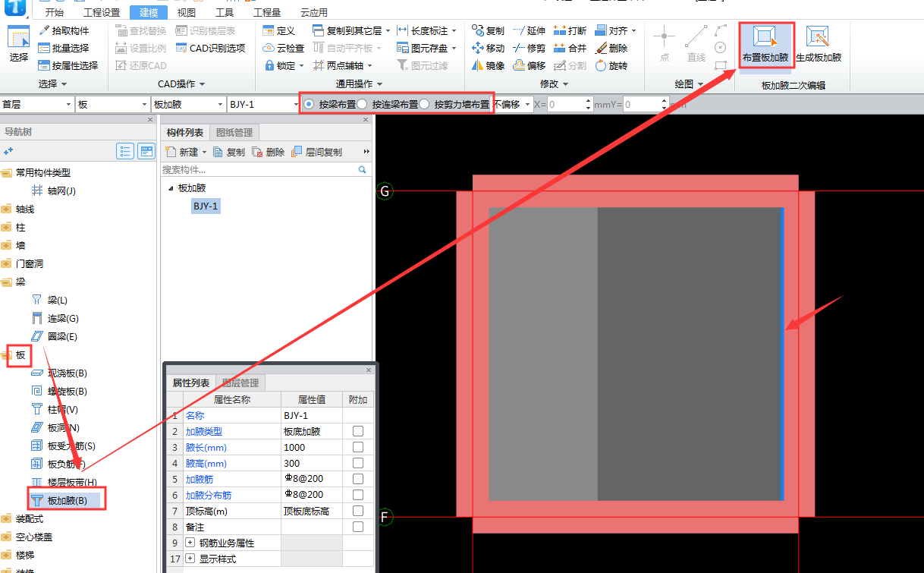Expand 显示样式 property group

tap(190, 559)
